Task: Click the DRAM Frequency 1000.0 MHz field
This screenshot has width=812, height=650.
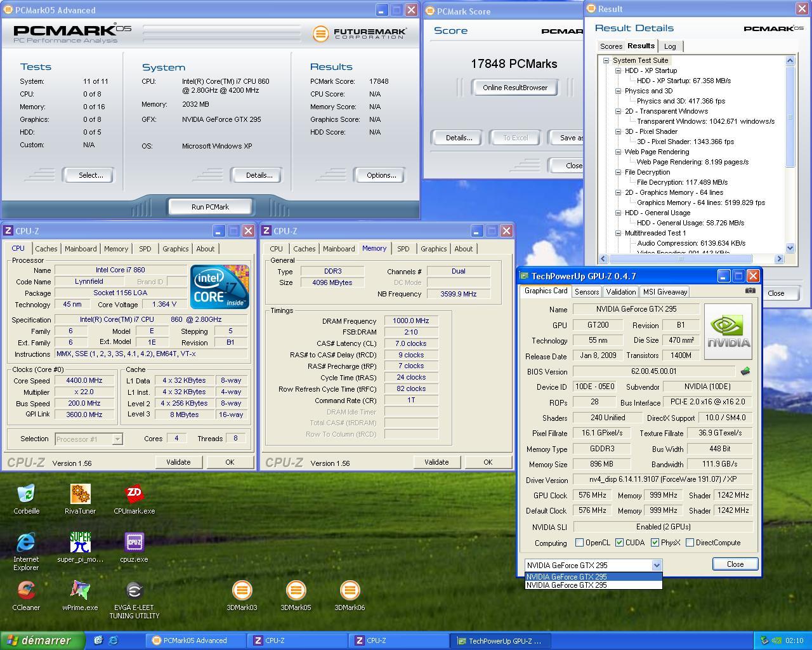Action: [x=410, y=321]
